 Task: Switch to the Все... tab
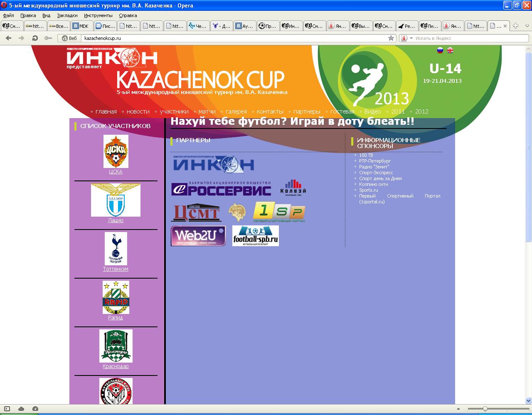(x=59, y=26)
